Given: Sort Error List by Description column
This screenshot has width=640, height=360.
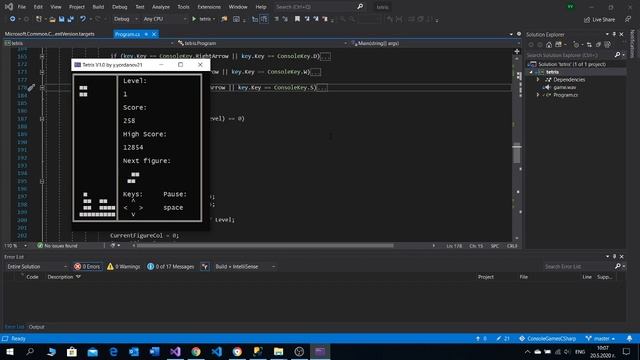Looking at the screenshot, I should point(60,277).
